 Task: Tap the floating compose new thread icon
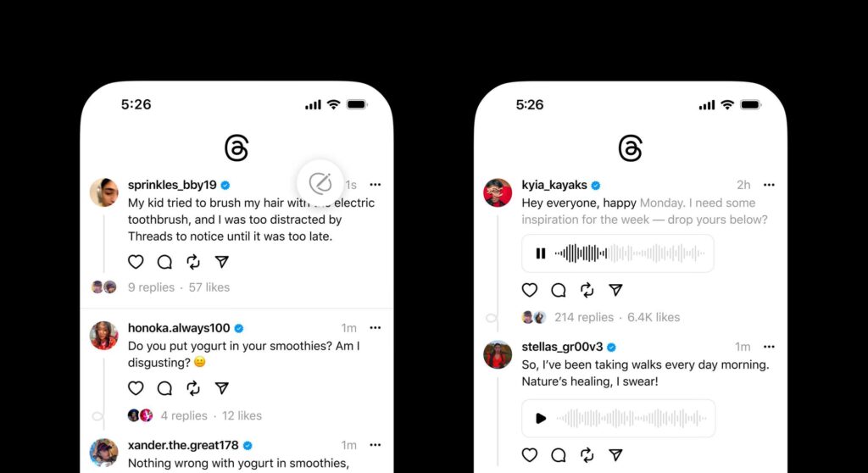tap(320, 183)
